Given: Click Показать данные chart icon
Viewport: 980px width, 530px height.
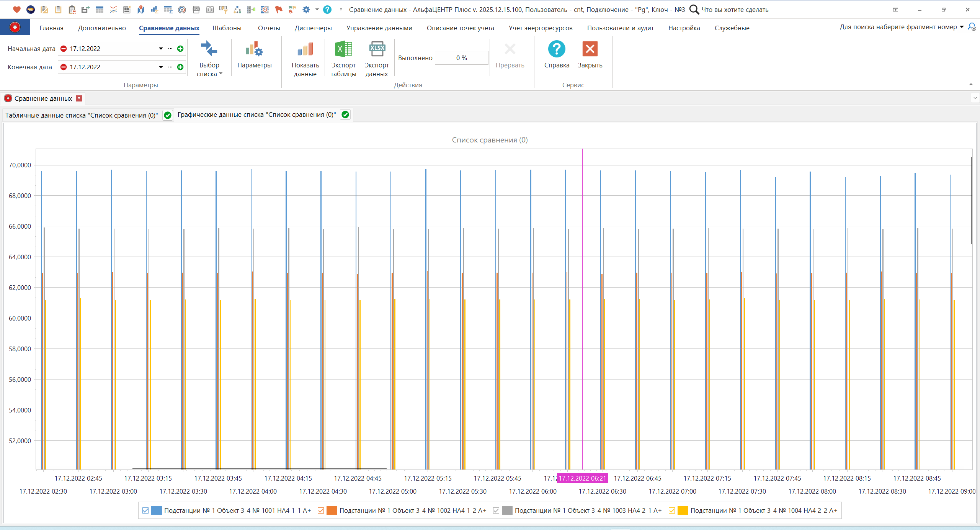Looking at the screenshot, I should coord(305,49).
